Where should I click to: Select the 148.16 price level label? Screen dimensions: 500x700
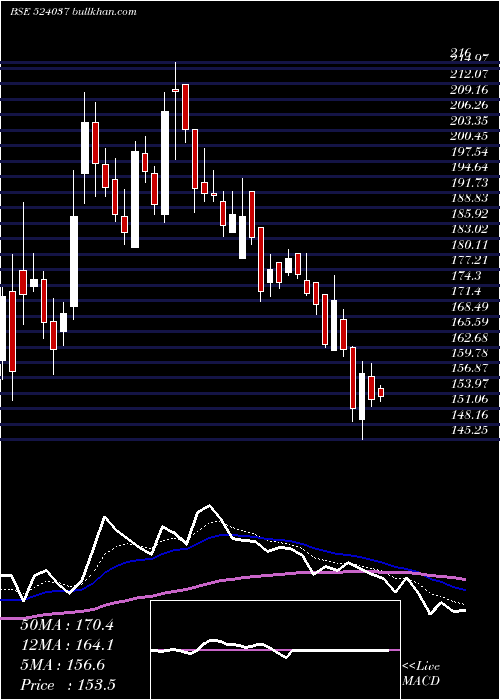click(x=469, y=414)
